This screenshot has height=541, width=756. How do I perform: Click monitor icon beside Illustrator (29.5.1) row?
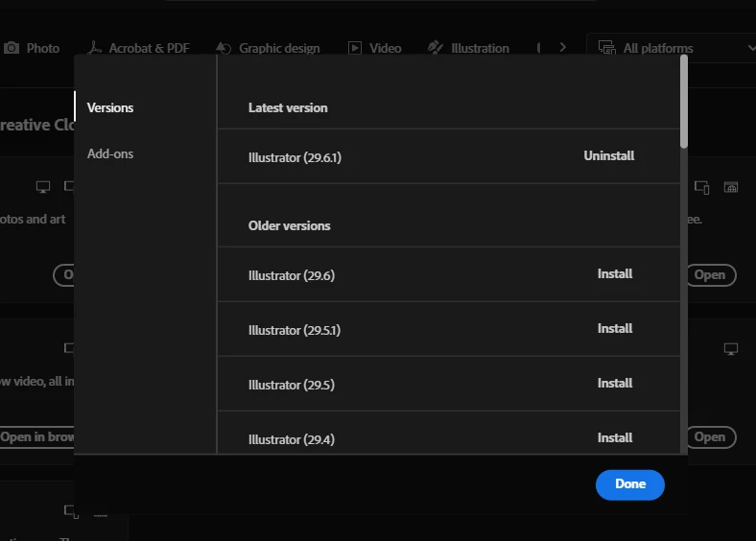(x=731, y=349)
